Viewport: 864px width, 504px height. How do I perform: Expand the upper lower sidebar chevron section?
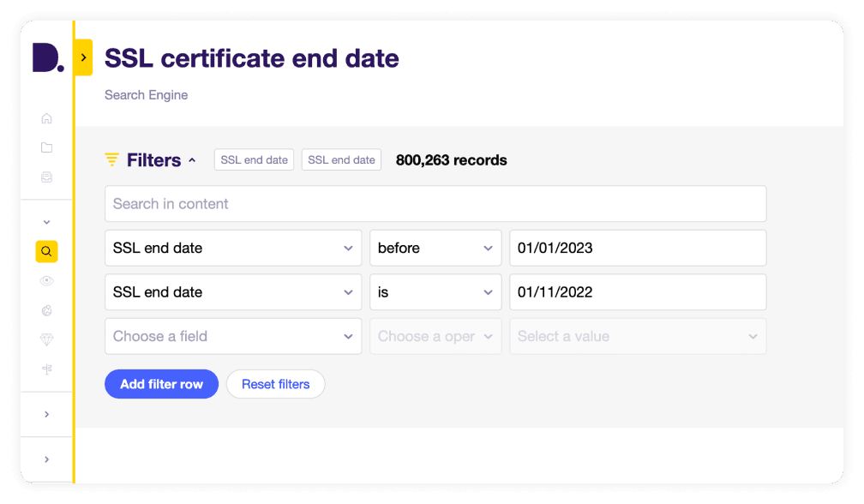click(x=47, y=414)
